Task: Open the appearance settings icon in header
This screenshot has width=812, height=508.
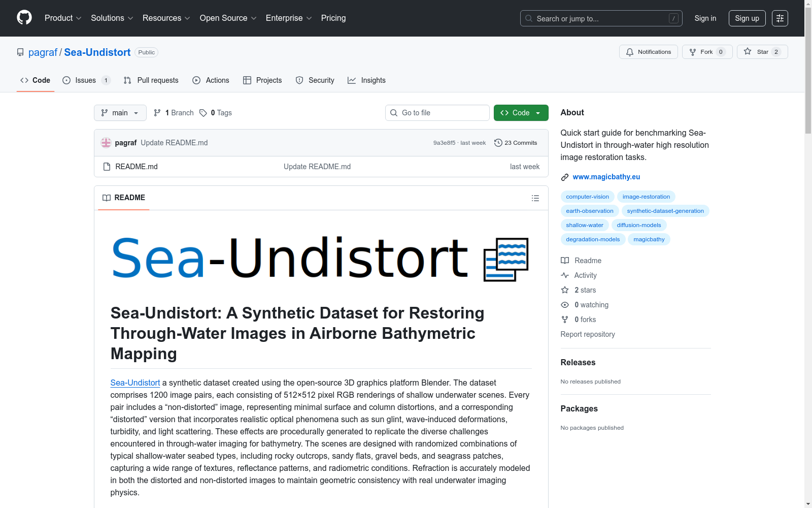Action: point(780,18)
